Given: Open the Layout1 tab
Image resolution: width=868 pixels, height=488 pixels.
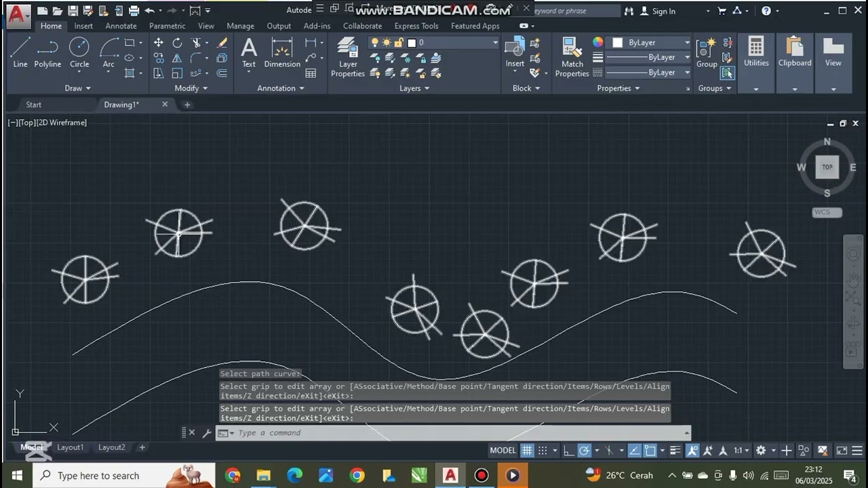Looking at the screenshot, I should coord(70,447).
